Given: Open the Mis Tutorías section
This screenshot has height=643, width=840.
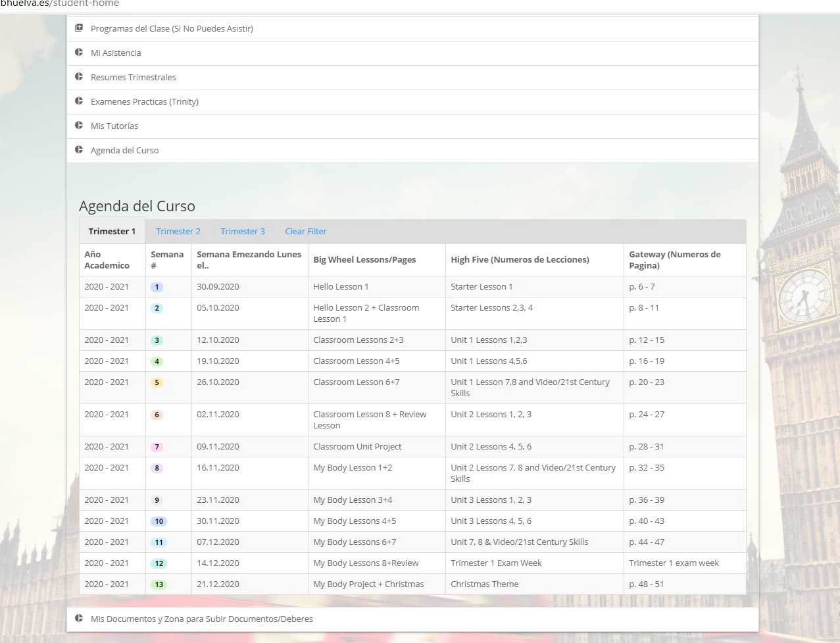Looking at the screenshot, I should (412, 126).
